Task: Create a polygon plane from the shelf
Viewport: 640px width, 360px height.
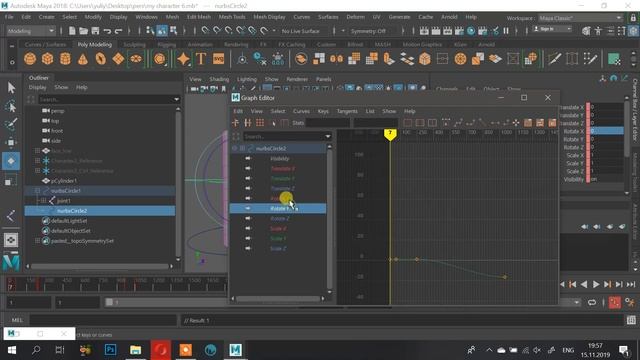Action: click(x=118, y=59)
